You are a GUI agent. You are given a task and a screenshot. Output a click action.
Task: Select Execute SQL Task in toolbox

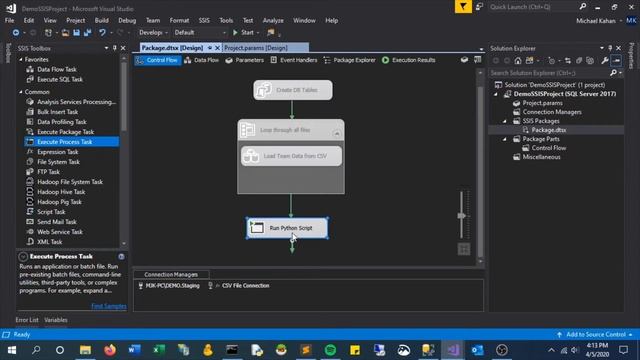point(60,80)
